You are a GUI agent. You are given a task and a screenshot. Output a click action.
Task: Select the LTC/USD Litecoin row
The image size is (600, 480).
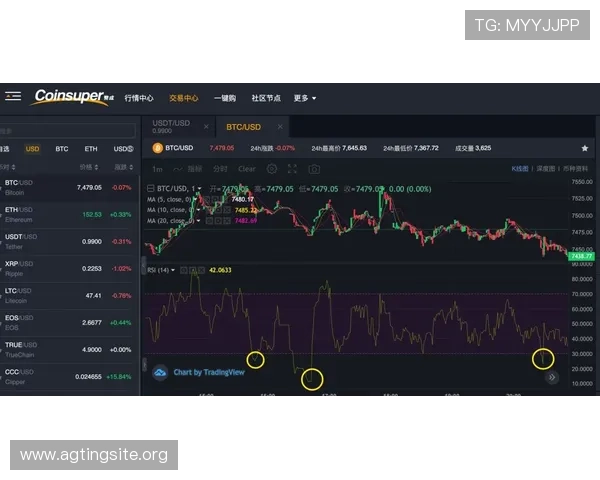69,296
